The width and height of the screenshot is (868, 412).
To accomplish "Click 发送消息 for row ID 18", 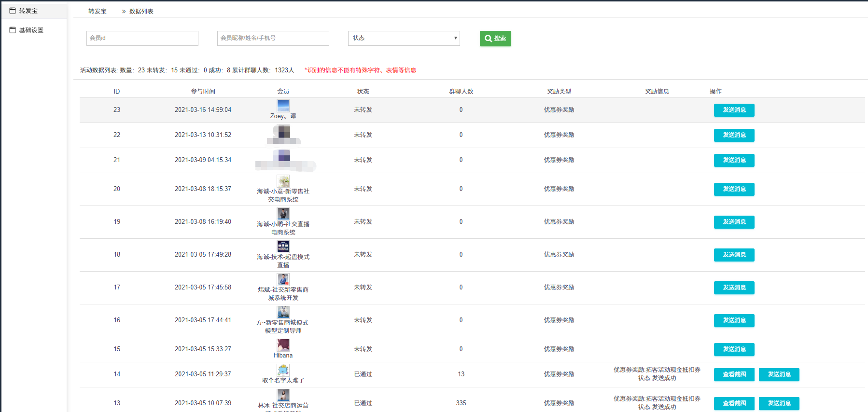I will (x=734, y=255).
